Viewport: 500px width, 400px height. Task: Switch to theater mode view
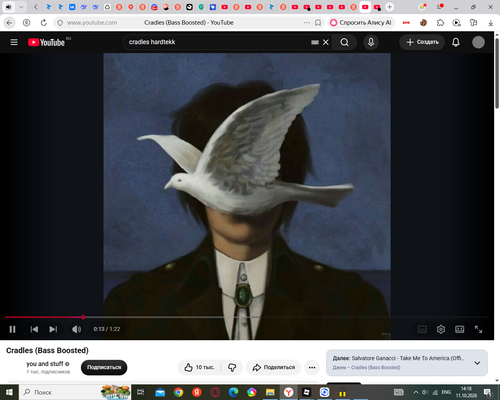[x=460, y=329]
